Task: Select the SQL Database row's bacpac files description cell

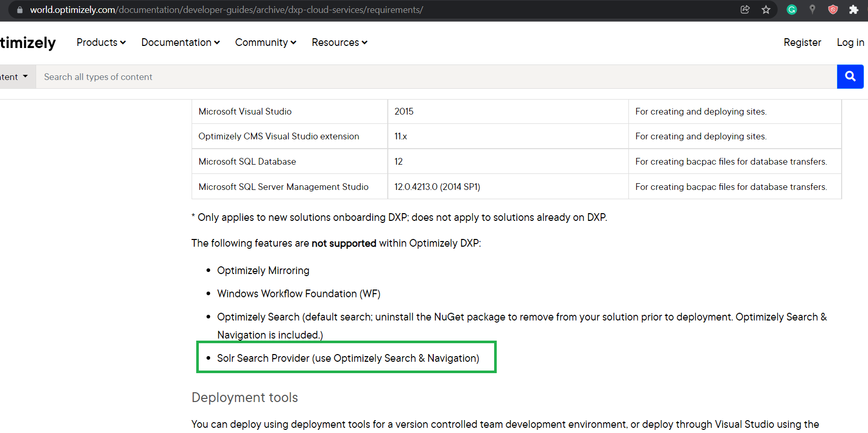Action: 735,162
